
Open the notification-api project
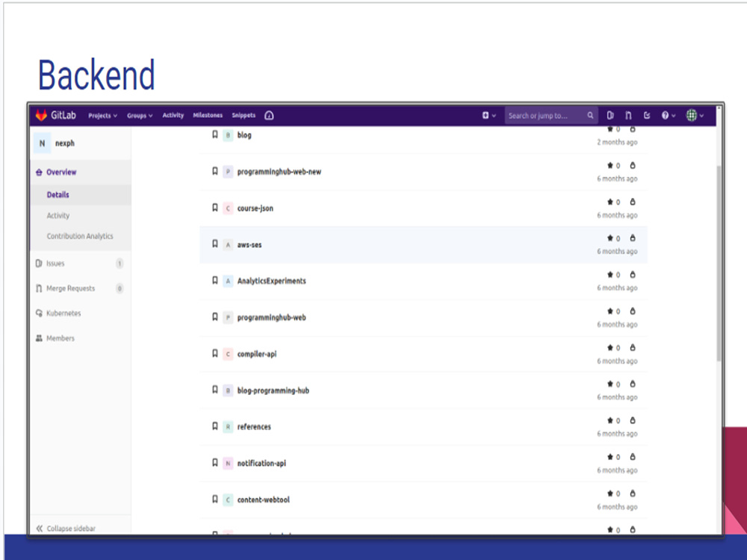[x=261, y=464]
